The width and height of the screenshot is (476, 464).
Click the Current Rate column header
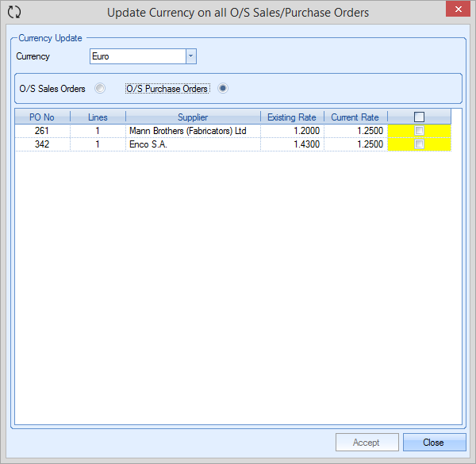click(x=355, y=117)
